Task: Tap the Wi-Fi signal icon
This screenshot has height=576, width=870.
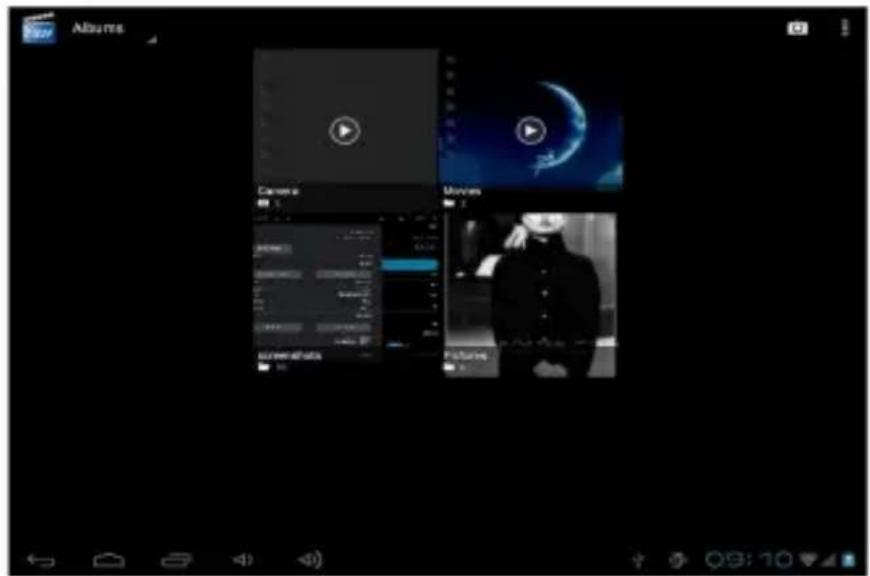Action: [808, 560]
